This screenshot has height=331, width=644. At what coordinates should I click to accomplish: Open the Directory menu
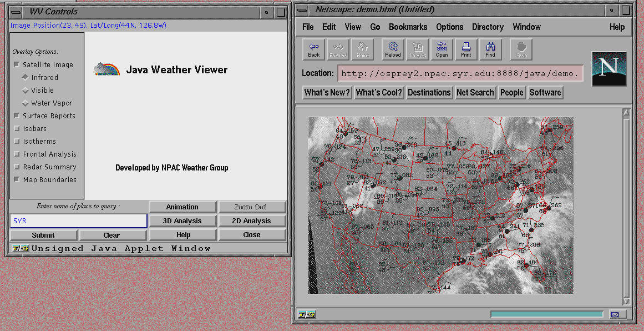(x=488, y=27)
